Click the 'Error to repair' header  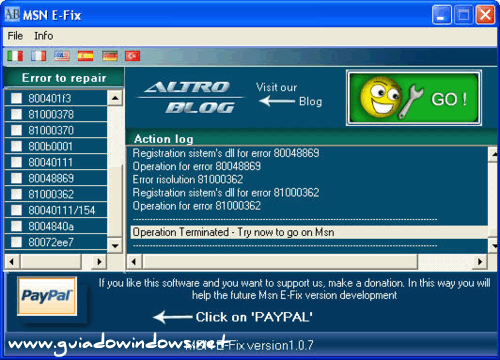[64, 78]
